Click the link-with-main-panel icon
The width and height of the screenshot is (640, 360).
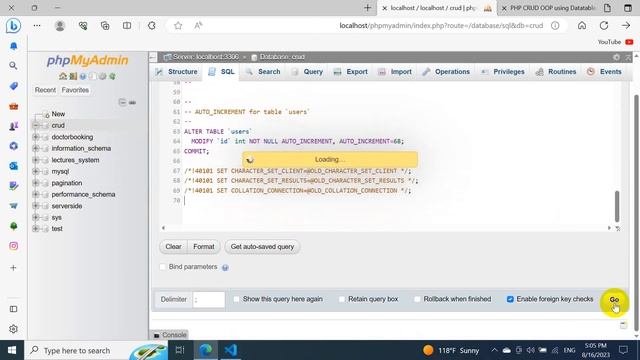point(132,102)
